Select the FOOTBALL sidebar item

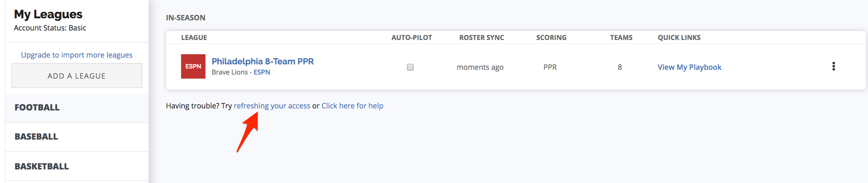pos(77,108)
